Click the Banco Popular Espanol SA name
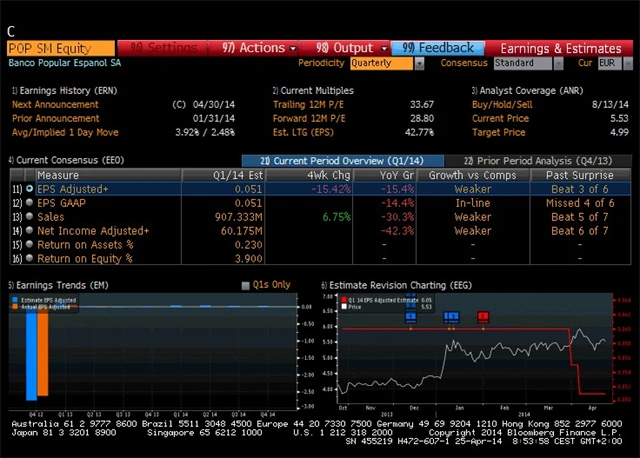This screenshot has width=640, height=458. [64, 63]
